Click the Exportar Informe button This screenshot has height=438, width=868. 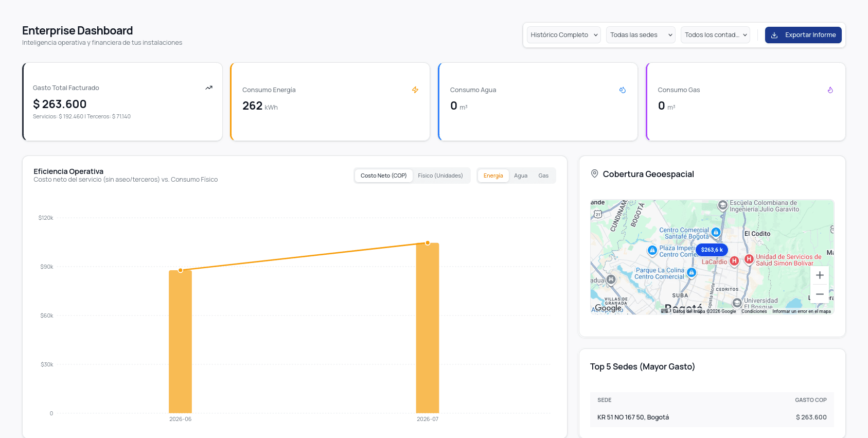pos(803,35)
